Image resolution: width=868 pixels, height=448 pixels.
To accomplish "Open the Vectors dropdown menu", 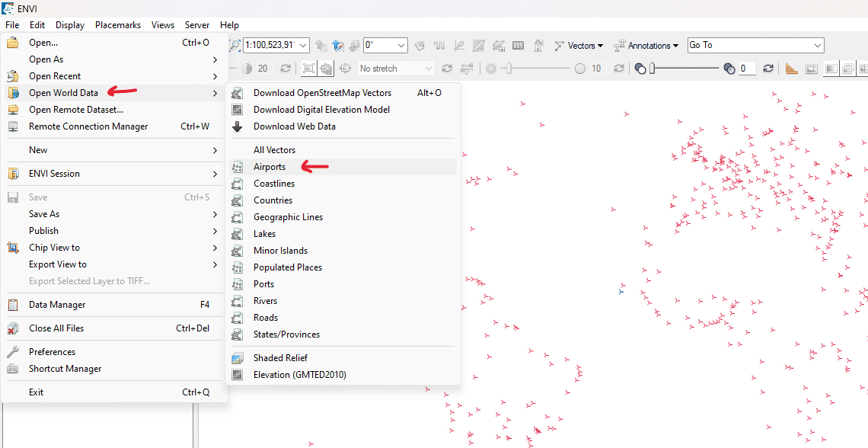I will tap(579, 46).
